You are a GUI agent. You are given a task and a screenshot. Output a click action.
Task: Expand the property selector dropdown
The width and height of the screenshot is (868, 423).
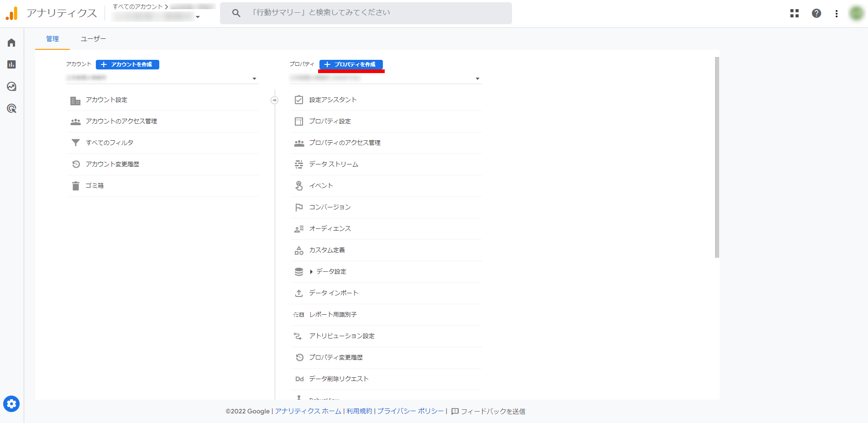(x=477, y=79)
